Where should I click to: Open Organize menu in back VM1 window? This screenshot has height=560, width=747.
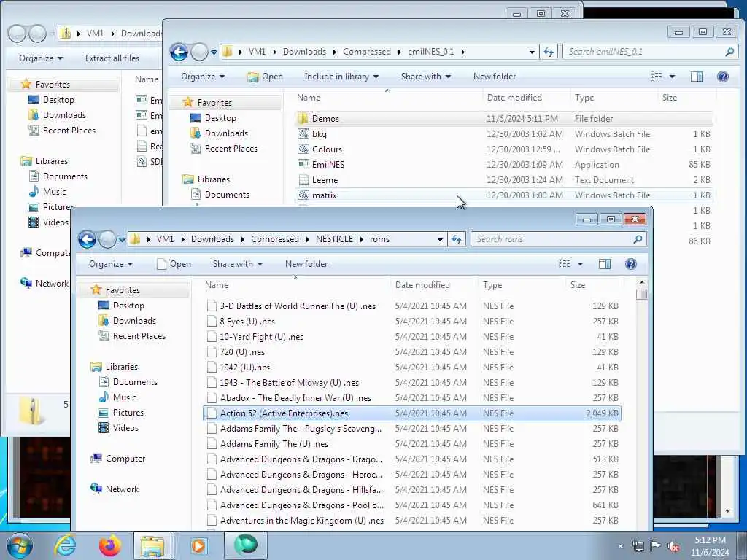[41, 58]
